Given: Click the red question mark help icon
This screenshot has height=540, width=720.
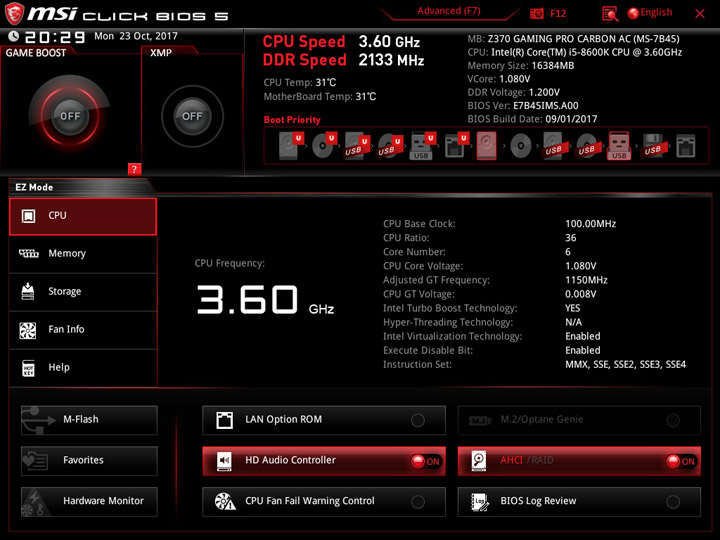Looking at the screenshot, I should (134, 169).
